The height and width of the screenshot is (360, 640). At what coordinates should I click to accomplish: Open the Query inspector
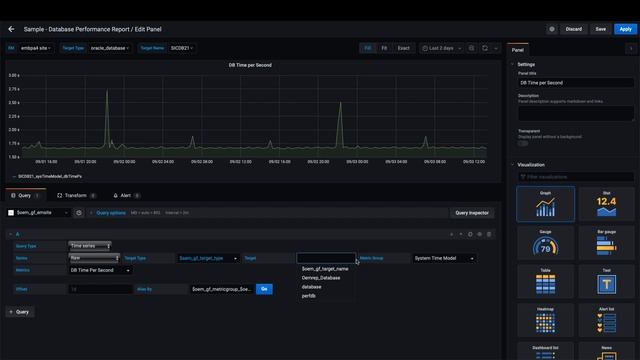coord(472,213)
